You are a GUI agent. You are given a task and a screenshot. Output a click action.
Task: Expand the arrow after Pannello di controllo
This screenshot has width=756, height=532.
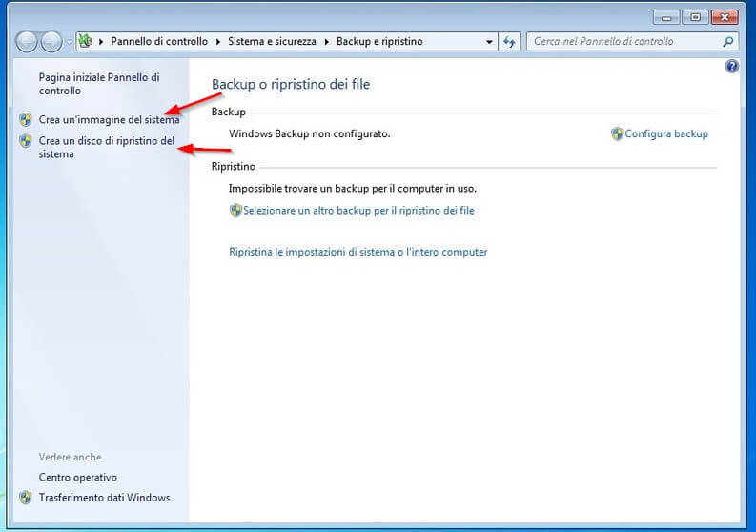tap(218, 42)
